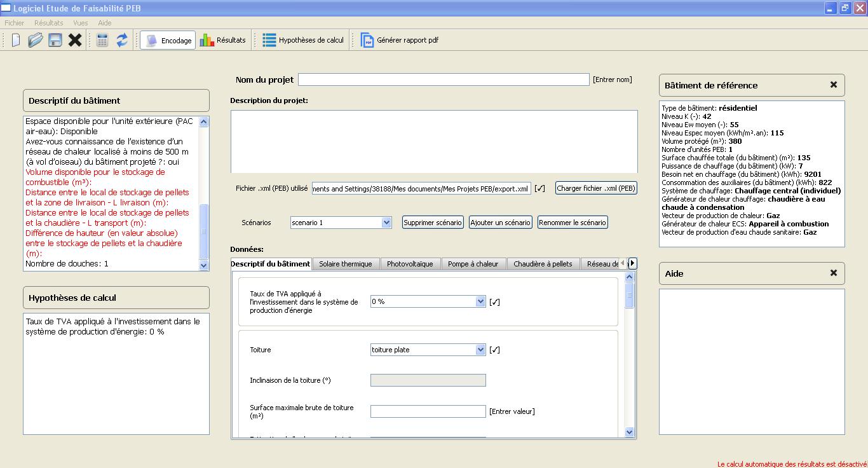Click Charger fichier .xml (PEB) button
Viewport: 868px width, 468px height.
pos(596,188)
